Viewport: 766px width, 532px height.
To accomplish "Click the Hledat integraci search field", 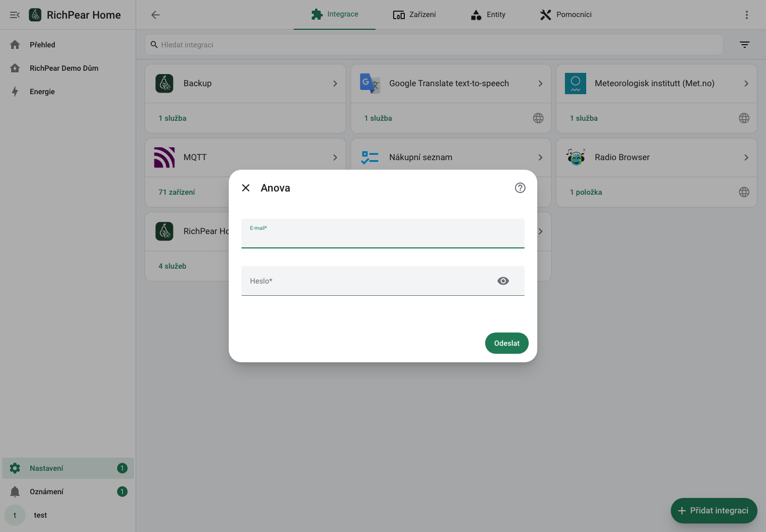I will (x=434, y=45).
